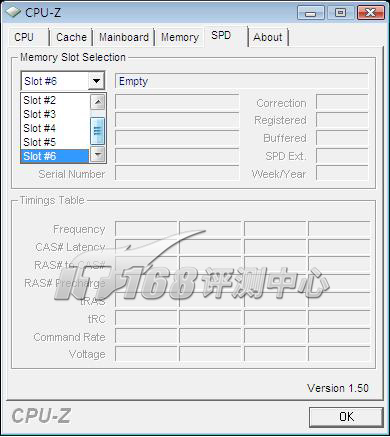Expand the memory slot dropdown arrow

96,81
